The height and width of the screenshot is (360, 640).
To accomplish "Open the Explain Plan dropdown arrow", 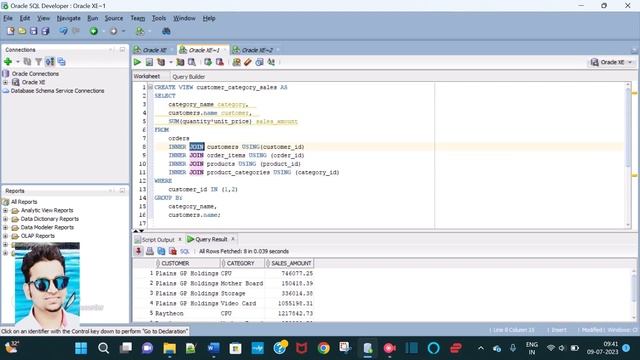I will pos(171,62).
